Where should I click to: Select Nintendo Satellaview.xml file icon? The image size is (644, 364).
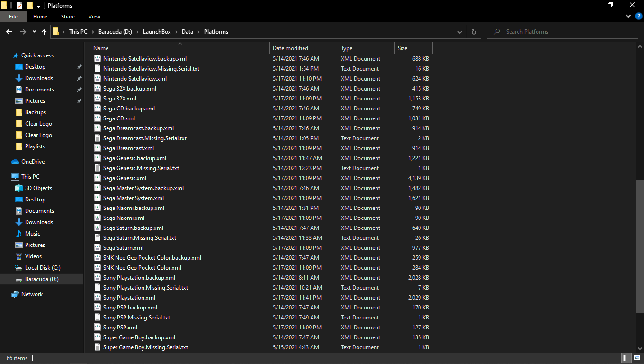click(98, 79)
